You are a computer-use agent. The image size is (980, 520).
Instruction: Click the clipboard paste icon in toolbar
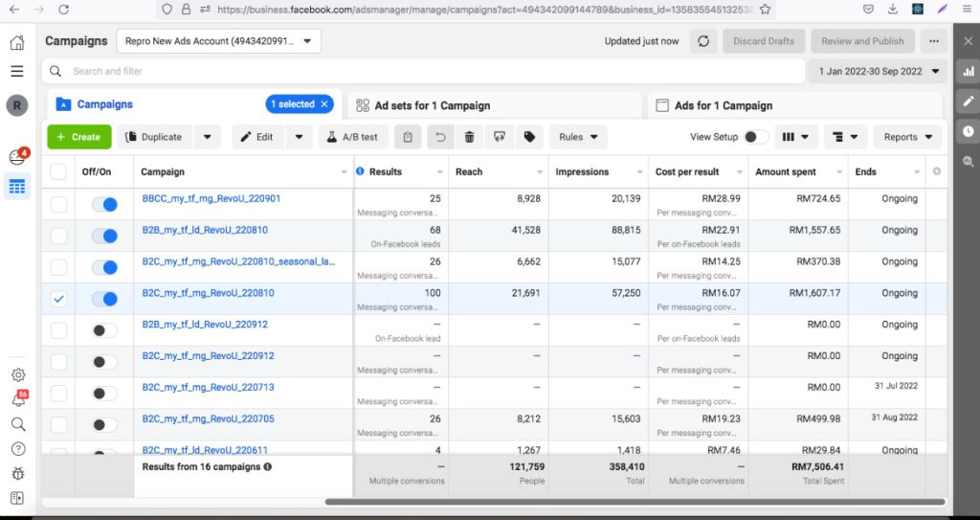click(408, 137)
